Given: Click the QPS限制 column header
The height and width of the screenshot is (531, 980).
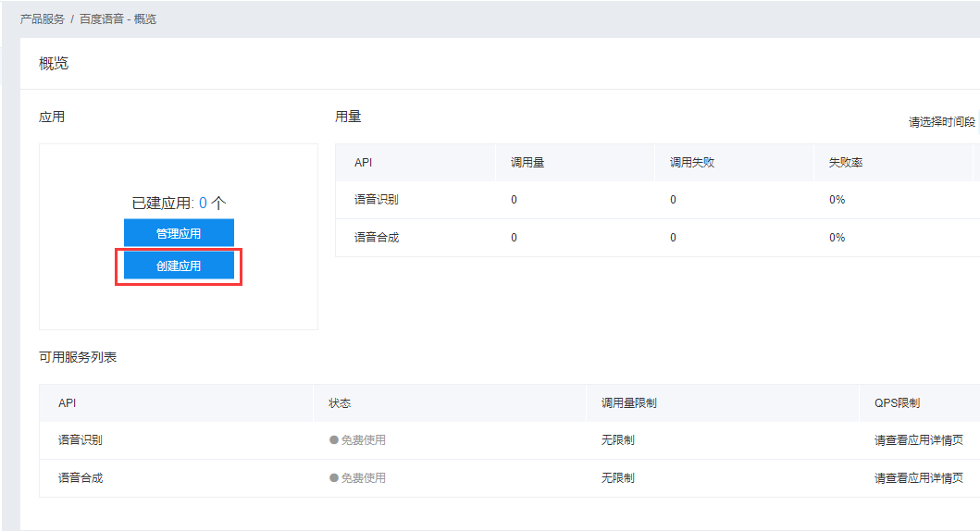Looking at the screenshot, I should 897,403.
